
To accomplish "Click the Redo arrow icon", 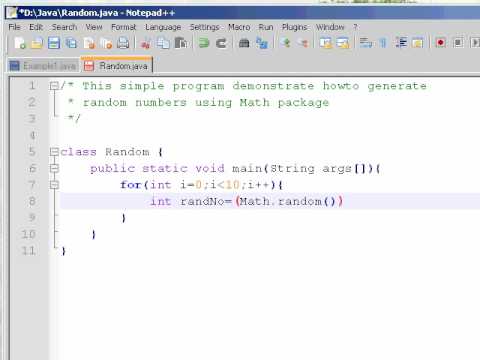I will 221,43.
